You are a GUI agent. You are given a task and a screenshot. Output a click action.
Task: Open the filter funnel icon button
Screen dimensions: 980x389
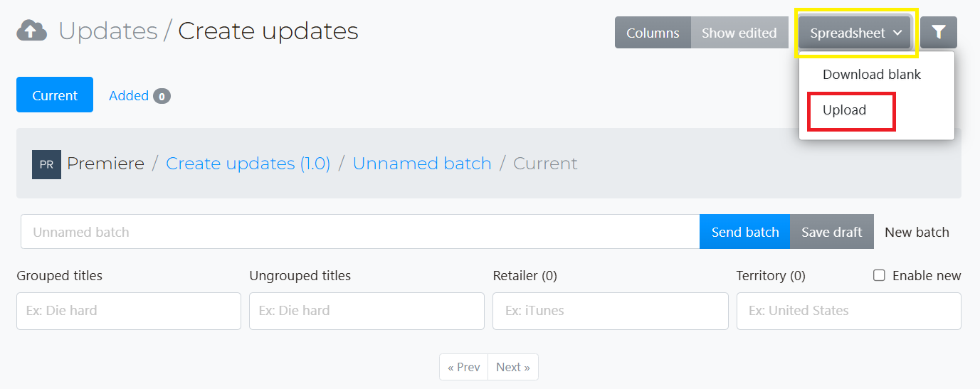tap(939, 33)
